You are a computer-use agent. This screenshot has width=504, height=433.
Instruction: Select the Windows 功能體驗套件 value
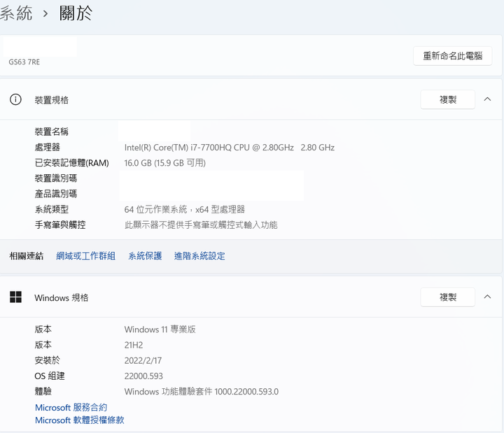(x=201, y=392)
